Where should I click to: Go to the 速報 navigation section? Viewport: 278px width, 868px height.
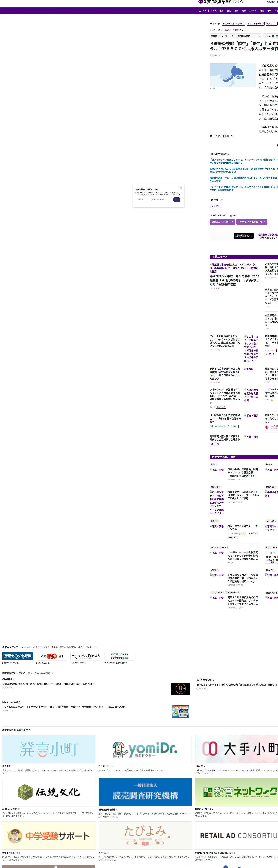221,11
